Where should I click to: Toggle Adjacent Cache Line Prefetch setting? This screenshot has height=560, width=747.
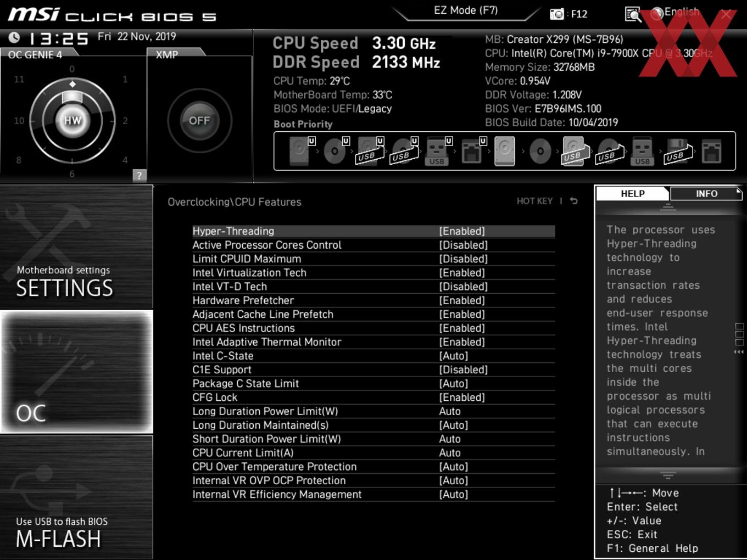coord(374,314)
